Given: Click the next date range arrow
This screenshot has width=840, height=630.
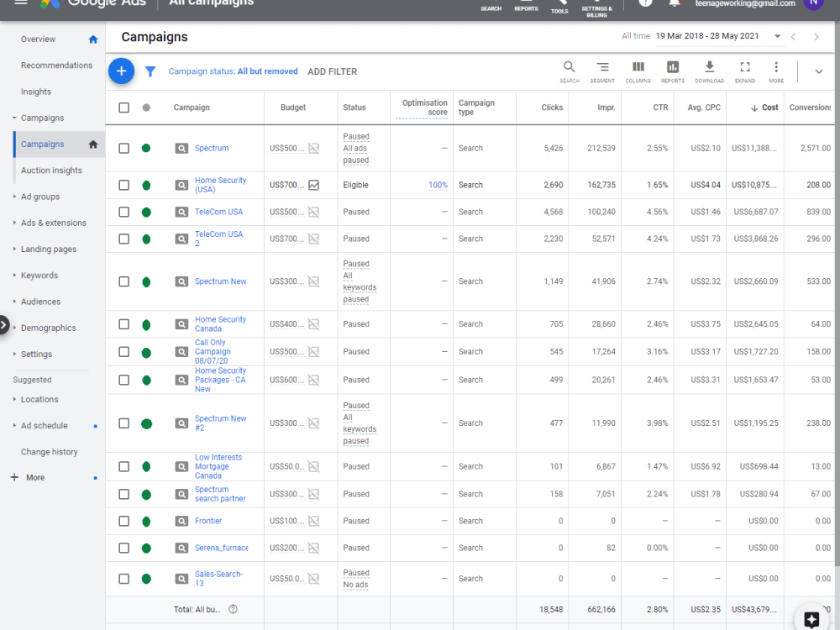Looking at the screenshot, I should click(x=816, y=36).
